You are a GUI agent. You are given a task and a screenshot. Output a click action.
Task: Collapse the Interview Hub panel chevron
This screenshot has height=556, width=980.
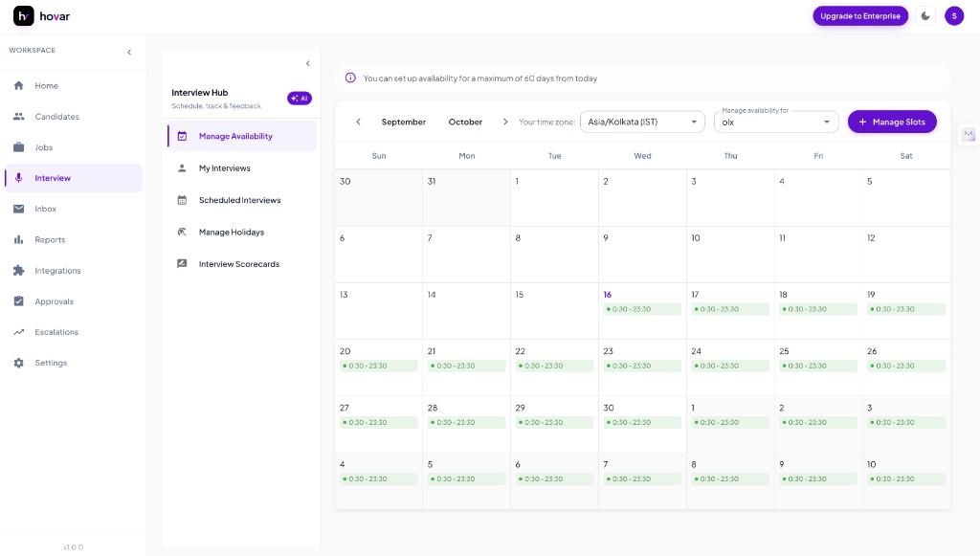click(307, 63)
